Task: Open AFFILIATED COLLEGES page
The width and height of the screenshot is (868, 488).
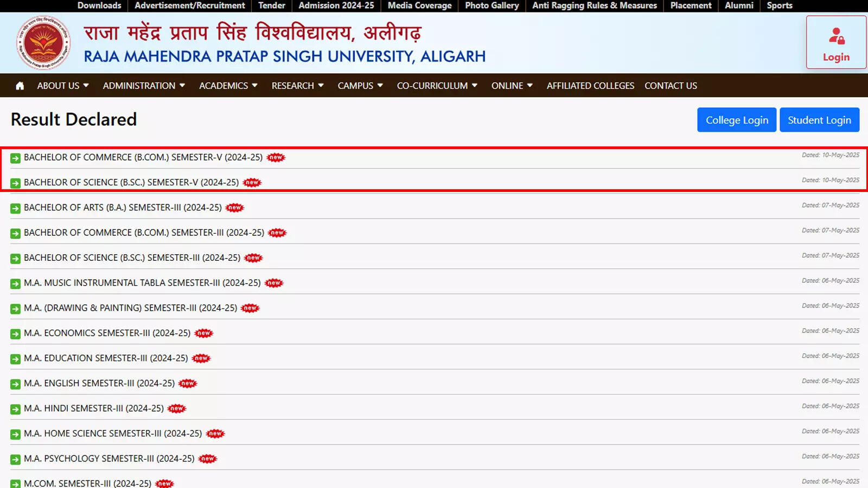Action: 590,86
